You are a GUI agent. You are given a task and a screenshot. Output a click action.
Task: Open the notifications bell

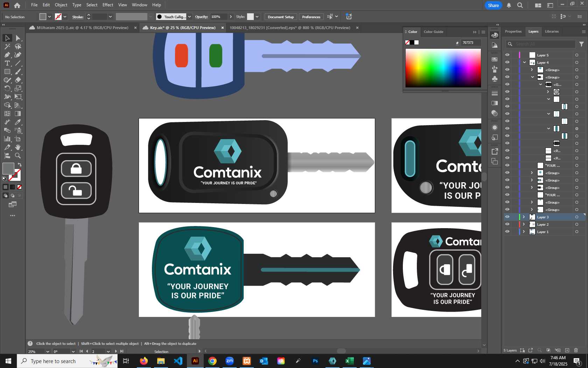[x=509, y=5]
